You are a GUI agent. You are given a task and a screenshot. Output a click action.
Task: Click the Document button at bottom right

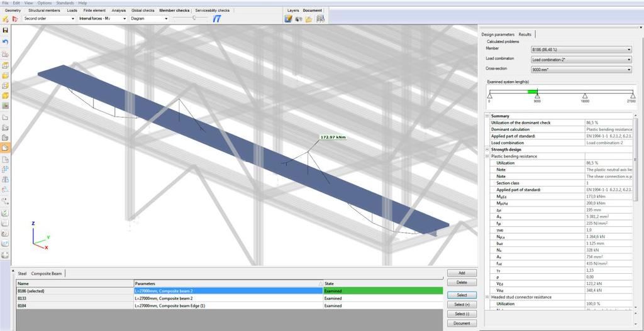pyautogui.click(x=462, y=323)
